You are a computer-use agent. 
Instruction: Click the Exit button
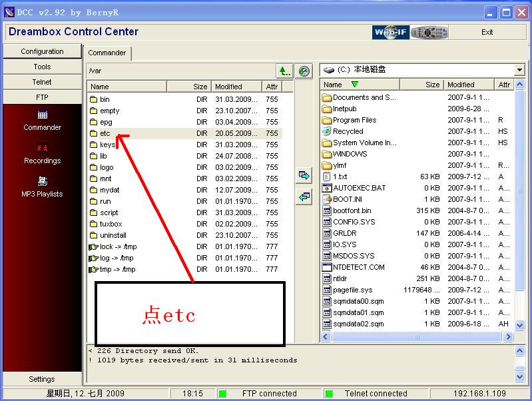point(487,32)
